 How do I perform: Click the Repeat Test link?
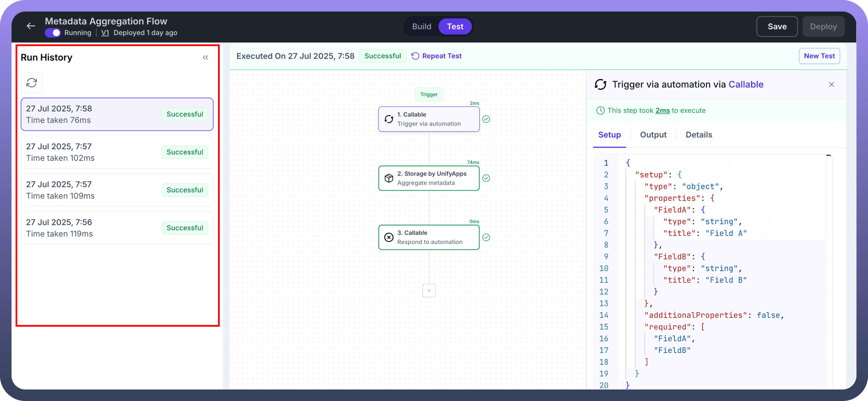tap(436, 56)
